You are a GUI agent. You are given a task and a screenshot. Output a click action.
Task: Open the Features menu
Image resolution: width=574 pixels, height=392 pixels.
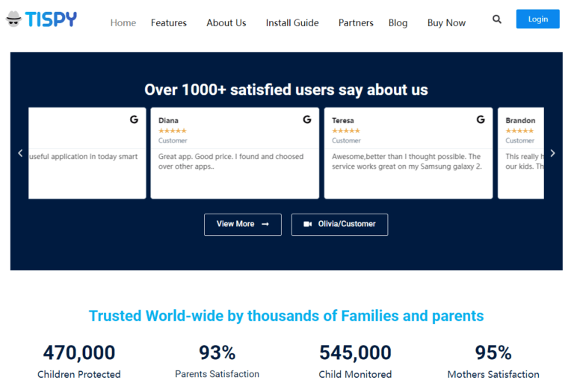[x=169, y=23]
